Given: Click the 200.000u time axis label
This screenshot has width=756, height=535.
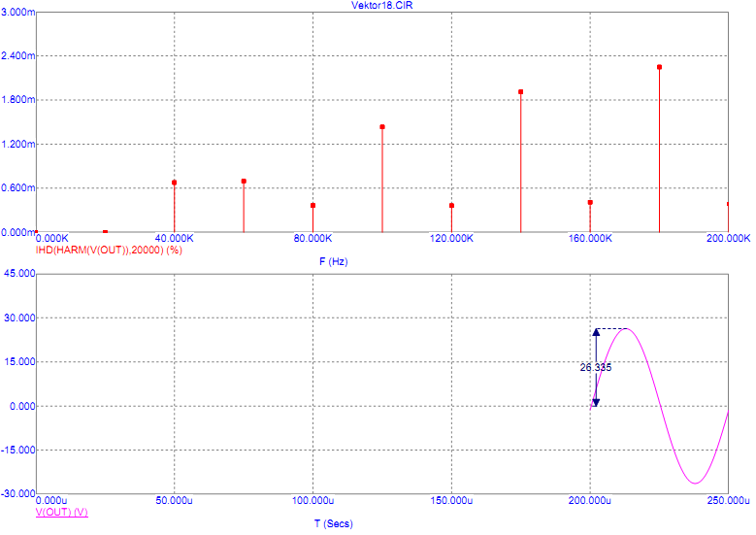Looking at the screenshot, I should pos(590,501).
